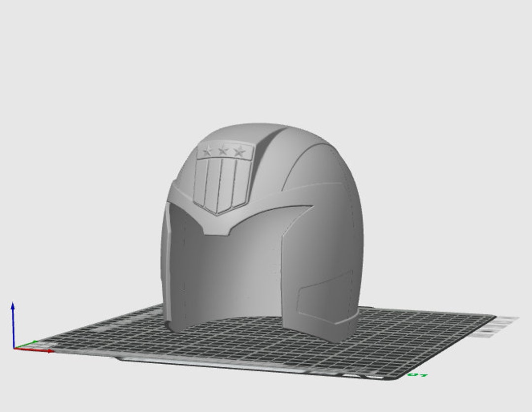Click the left star on the helmet badge
Image resolution: width=532 pixels, height=412 pixels.
pos(207,151)
